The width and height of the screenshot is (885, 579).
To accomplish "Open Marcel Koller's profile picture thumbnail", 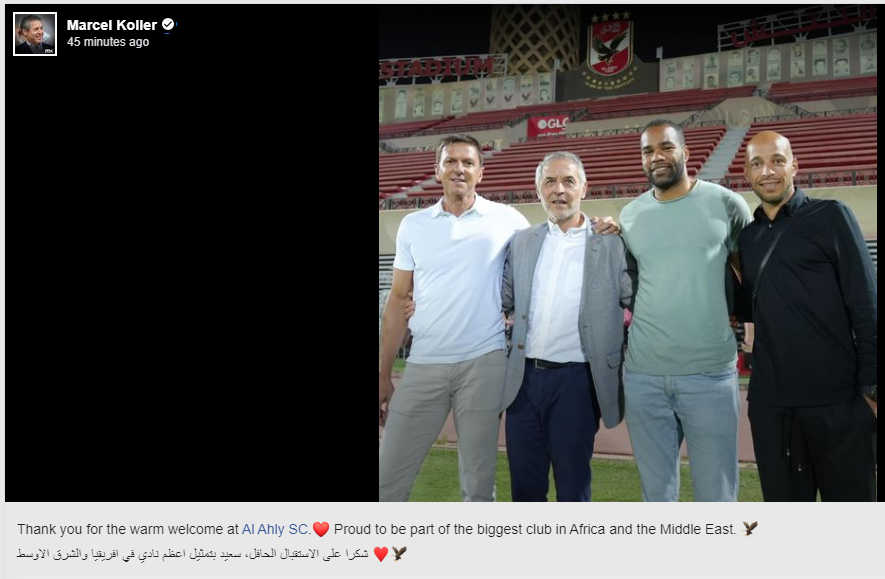I will coord(35,34).
